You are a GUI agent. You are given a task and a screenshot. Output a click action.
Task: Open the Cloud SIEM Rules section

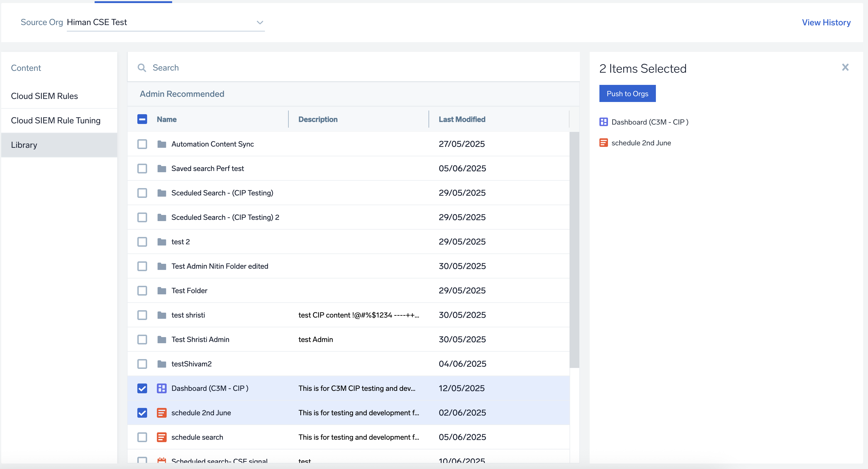[x=45, y=96]
